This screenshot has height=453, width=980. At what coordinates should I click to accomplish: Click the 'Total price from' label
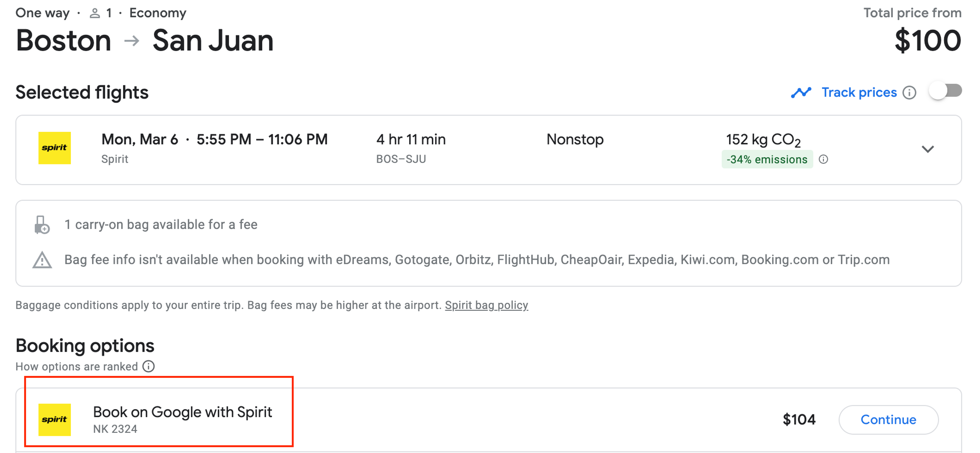[912, 13]
